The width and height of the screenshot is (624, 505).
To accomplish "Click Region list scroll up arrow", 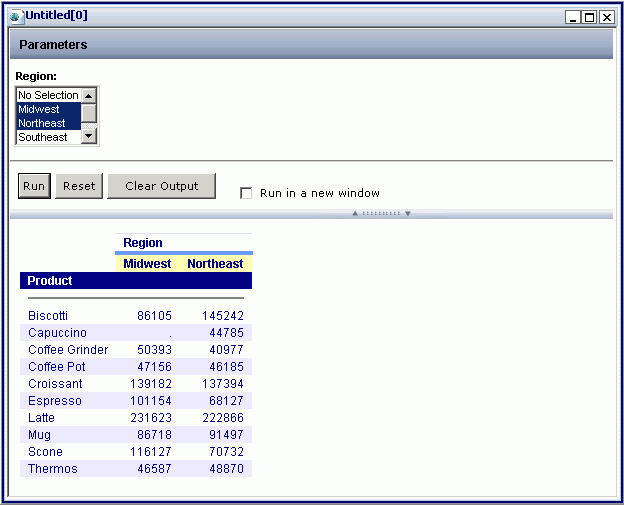I will point(89,96).
